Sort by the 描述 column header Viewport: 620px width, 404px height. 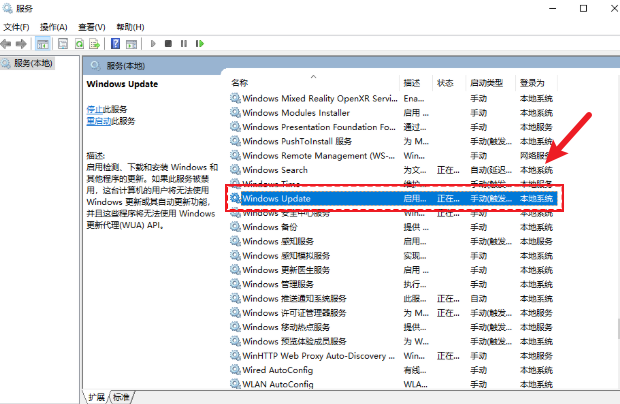(416, 83)
